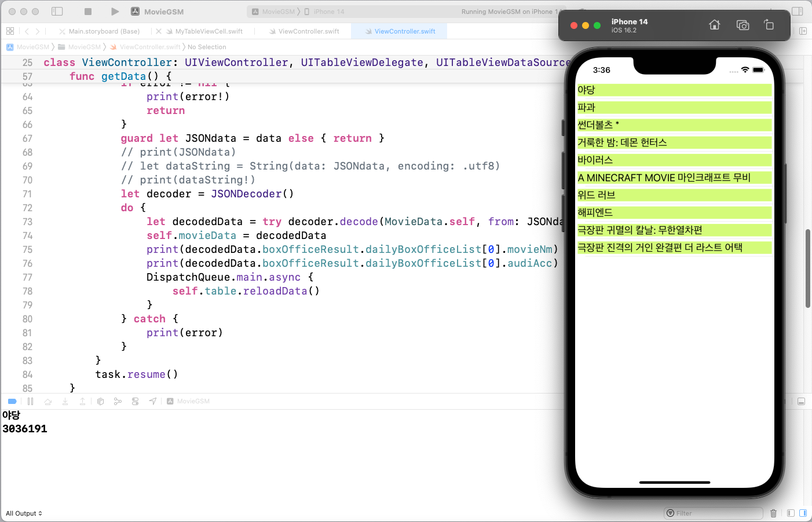Screen dimensions: 812x522
Task: Click the Step Into debug icon
Action: pos(65,401)
